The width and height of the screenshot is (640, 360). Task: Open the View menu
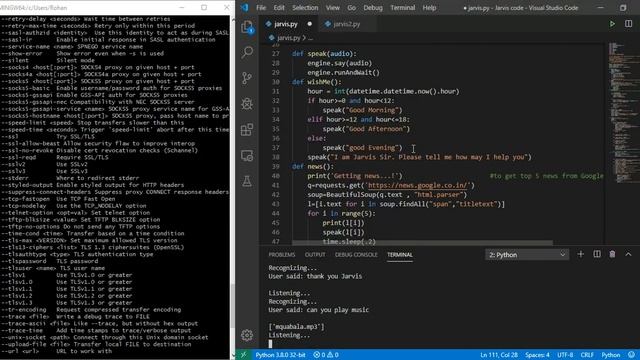pyautogui.click(x=333, y=8)
